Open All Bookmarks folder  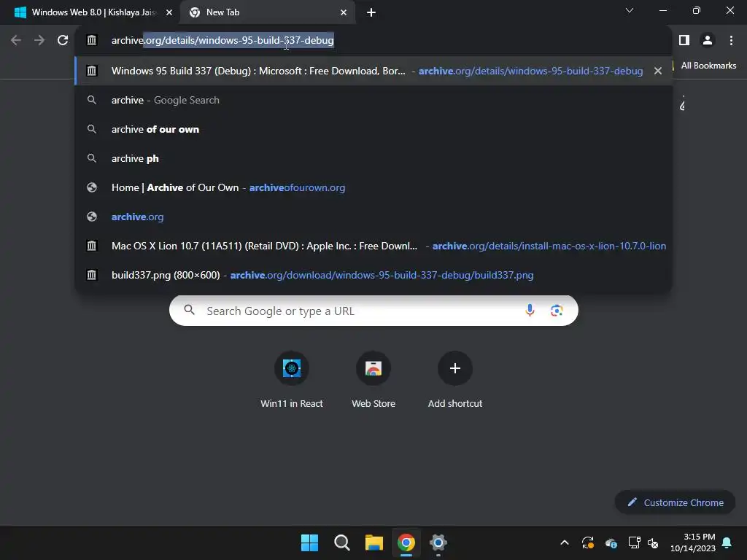tap(708, 66)
